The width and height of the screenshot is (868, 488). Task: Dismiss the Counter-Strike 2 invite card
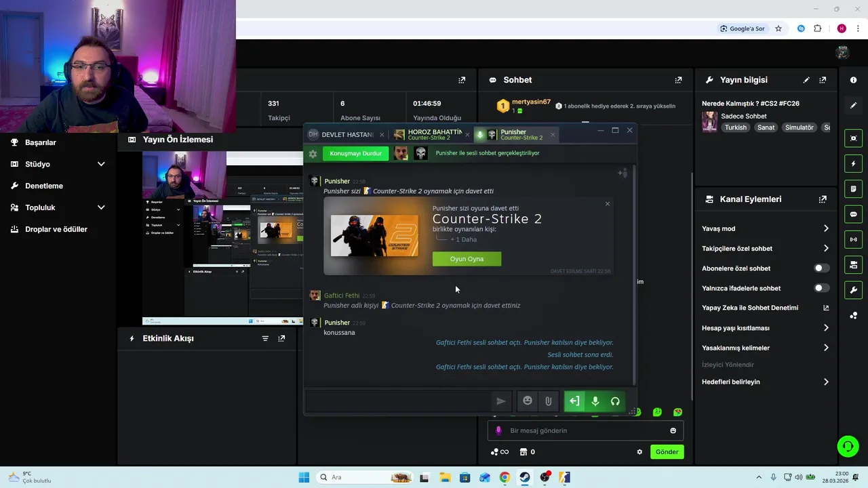(x=607, y=204)
